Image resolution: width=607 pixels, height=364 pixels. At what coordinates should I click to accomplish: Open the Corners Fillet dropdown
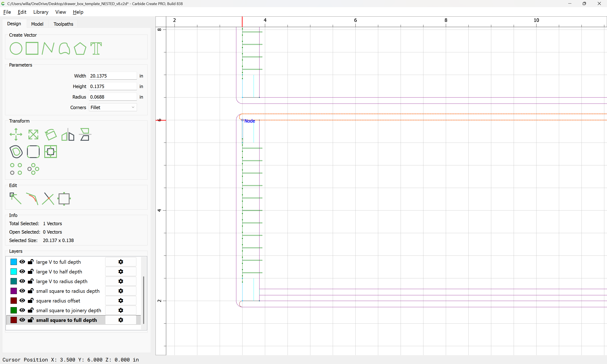113,107
